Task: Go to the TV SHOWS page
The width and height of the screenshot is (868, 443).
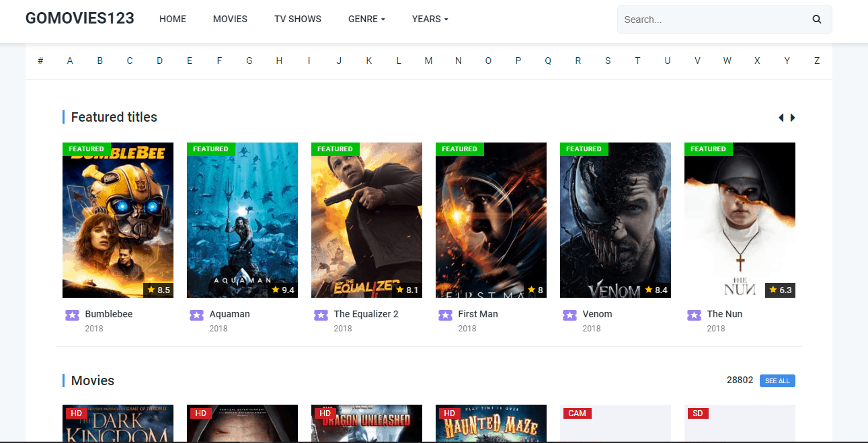Action: pos(297,19)
